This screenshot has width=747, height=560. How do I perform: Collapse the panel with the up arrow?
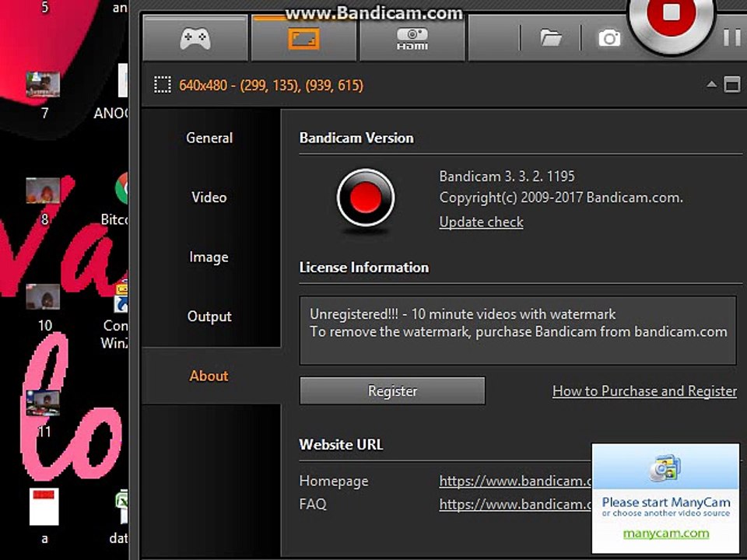[711, 84]
